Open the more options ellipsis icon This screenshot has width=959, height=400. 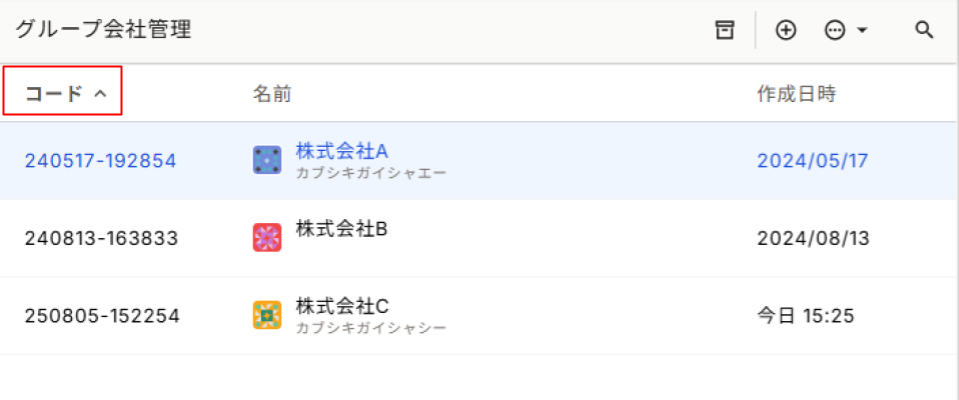pos(835,30)
